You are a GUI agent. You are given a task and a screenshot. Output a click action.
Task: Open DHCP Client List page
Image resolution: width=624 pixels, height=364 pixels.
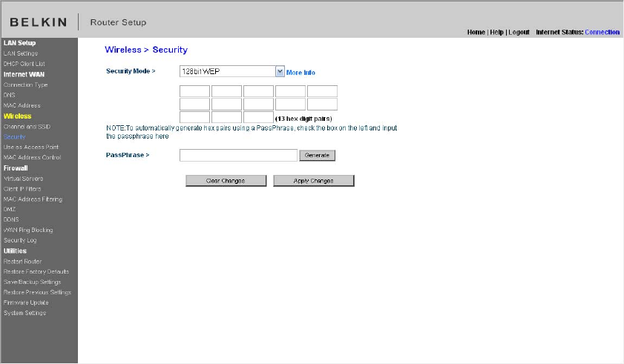click(x=24, y=64)
